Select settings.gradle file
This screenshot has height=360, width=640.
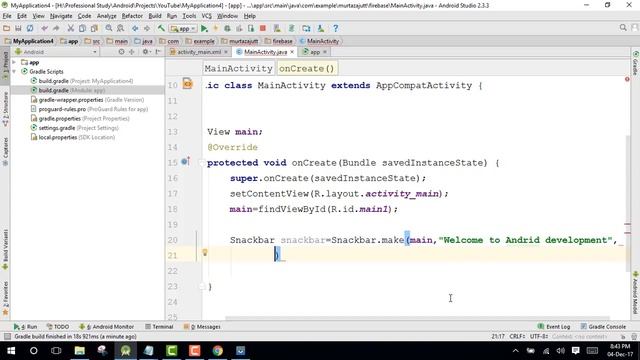coord(75,128)
